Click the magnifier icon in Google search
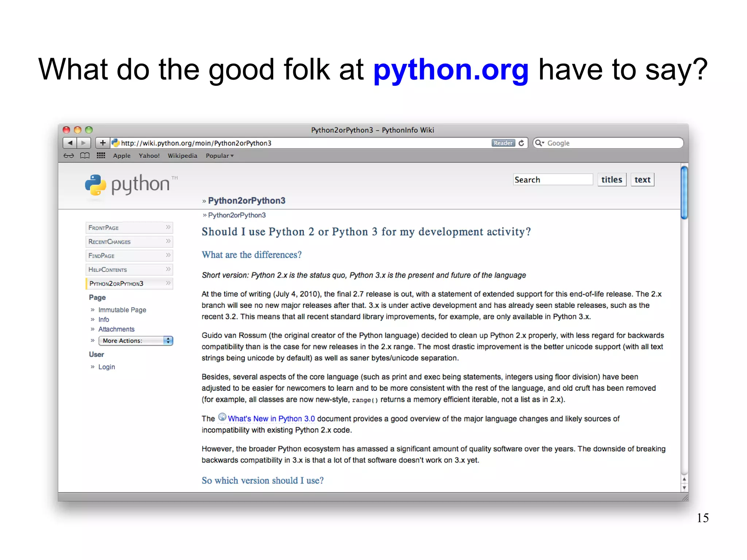Screen dimensions: 747x560 tap(539, 143)
